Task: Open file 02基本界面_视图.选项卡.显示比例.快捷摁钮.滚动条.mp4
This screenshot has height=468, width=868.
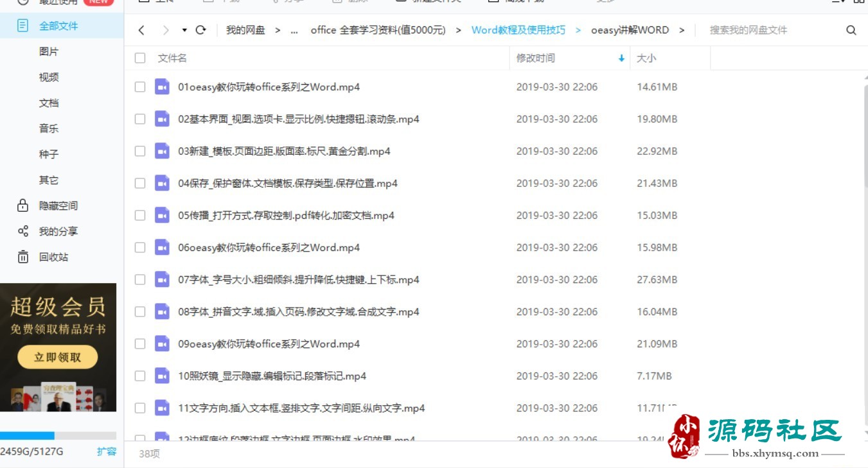Action: (x=299, y=119)
